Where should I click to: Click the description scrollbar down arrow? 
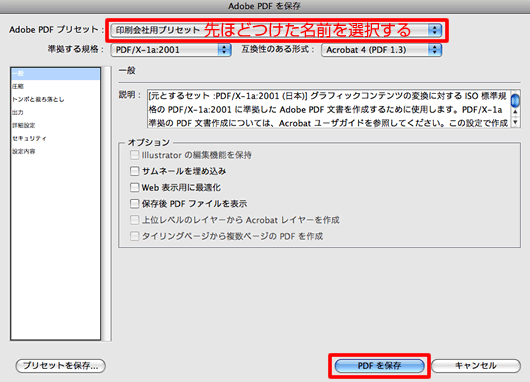coord(515,122)
